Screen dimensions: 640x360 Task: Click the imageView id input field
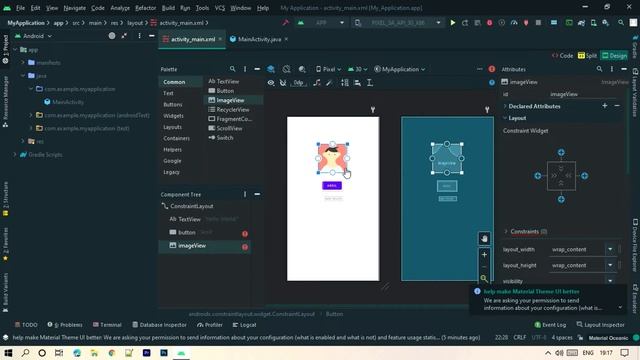tap(584, 94)
